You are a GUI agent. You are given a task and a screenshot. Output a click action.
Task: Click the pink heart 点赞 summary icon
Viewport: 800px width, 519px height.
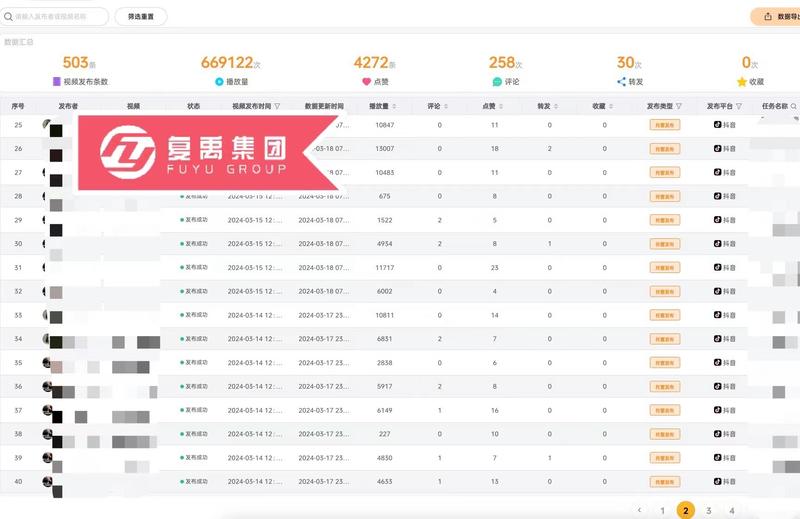coord(366,82)
